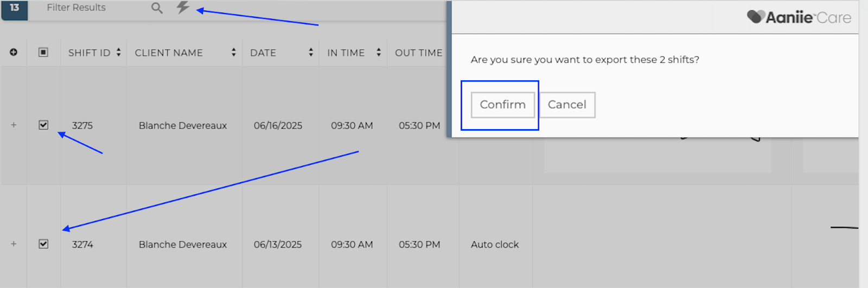Image resolution: width=868 pixels, height=288 pixels.
Task: Click the search magnifier icon
Action: [x=157, y=8]
